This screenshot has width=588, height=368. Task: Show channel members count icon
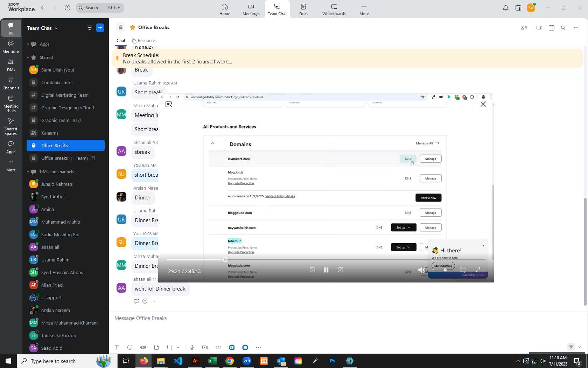(524, 28)
